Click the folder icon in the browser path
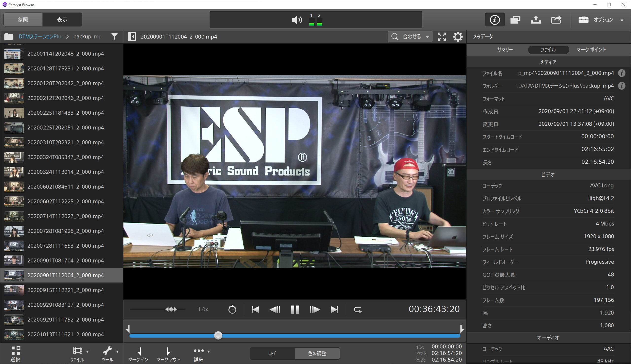The image size is (631, 364). click(9, 36)
